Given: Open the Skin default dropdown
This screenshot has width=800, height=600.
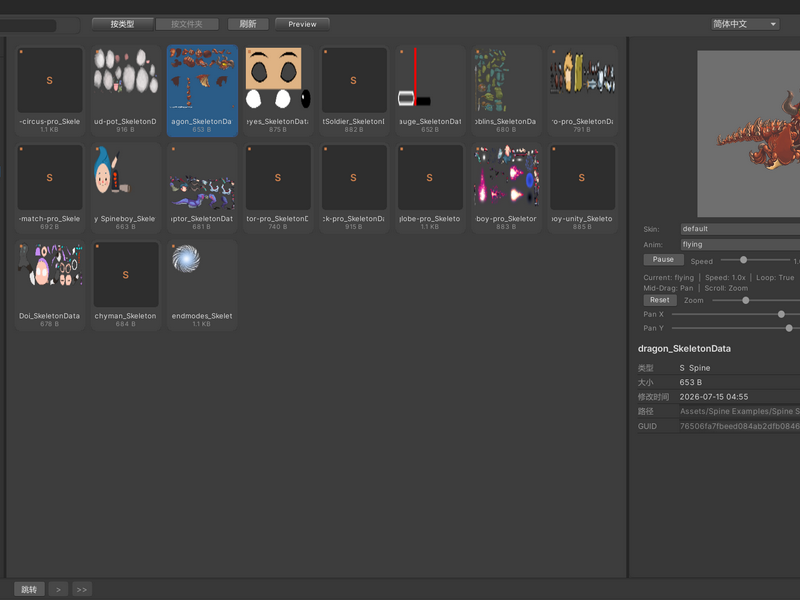Looking at the screenshot, I should tap(740, 229).
